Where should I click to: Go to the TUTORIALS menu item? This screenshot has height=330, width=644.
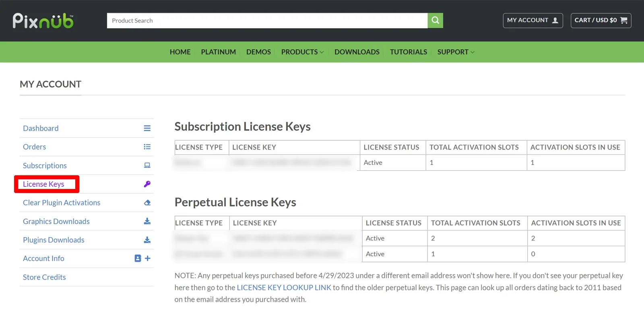tap(408, 52)
